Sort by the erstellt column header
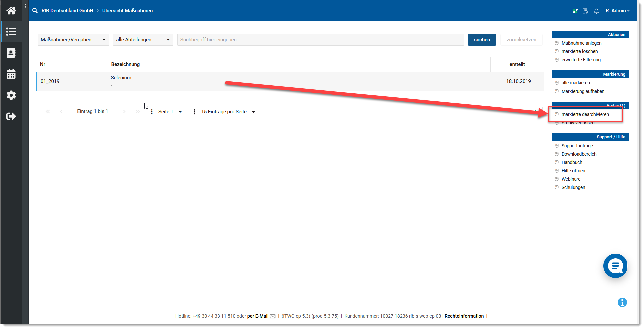644x329 pixels. click(x=517, y=64)
